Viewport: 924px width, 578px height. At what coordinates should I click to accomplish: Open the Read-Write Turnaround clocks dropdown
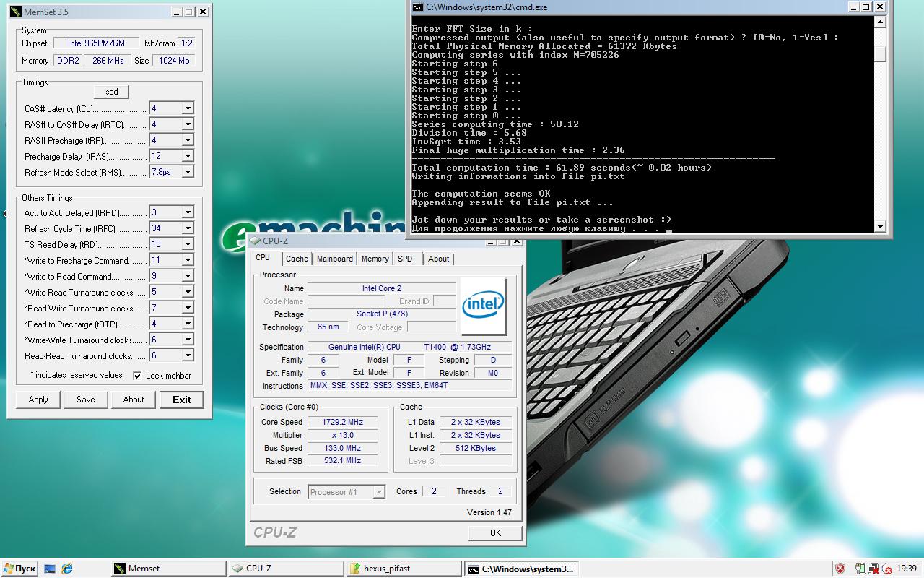(x=188, y=308)
